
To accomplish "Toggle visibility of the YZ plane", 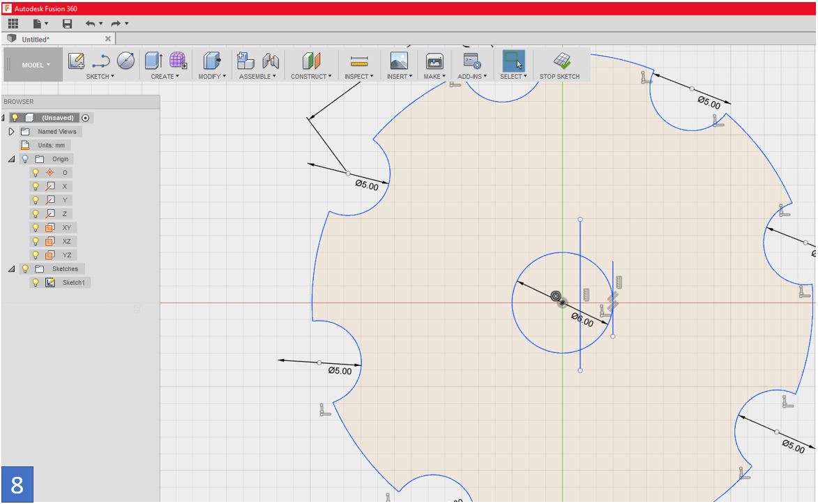I will click(36, 255).
